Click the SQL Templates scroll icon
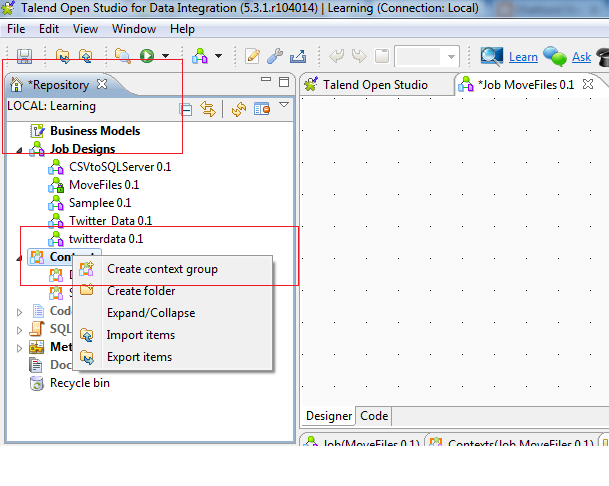This screenshot has height=486, width=609. [37, 329]
